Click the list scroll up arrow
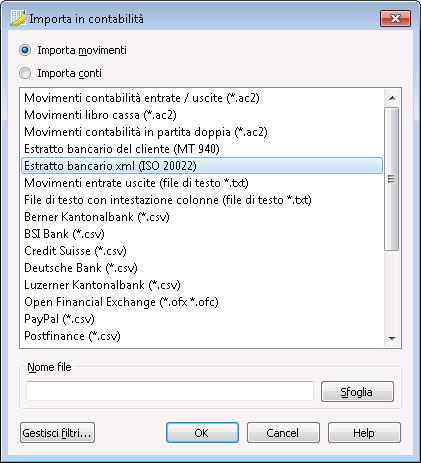 392,98
